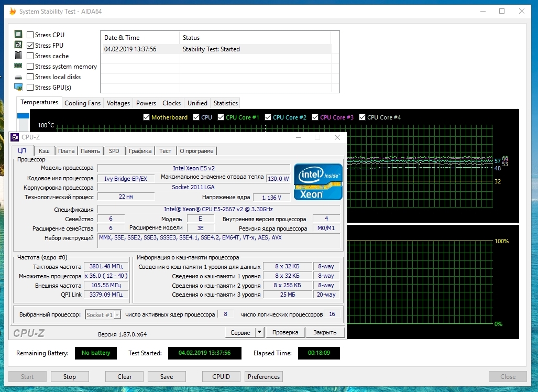Image resolution: width=538 pixels, height=392 pixels.
Task: Uncheck the Stress FPU checkbox
Action: tap(30, 45)
